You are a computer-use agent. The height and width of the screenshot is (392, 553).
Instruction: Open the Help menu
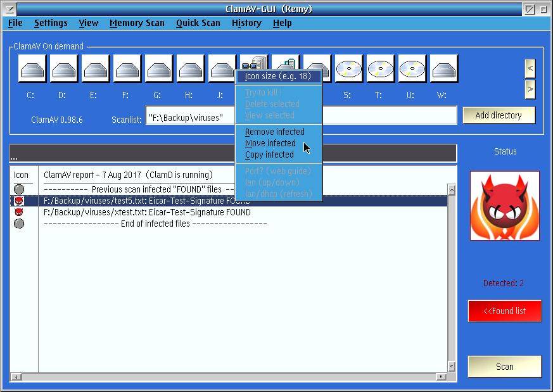pos(282,23)
